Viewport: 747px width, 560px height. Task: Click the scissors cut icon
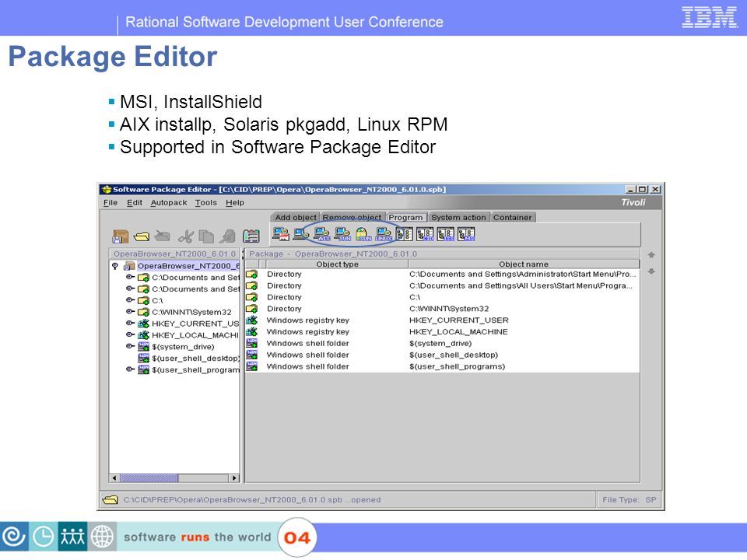(x=186, y=236)
